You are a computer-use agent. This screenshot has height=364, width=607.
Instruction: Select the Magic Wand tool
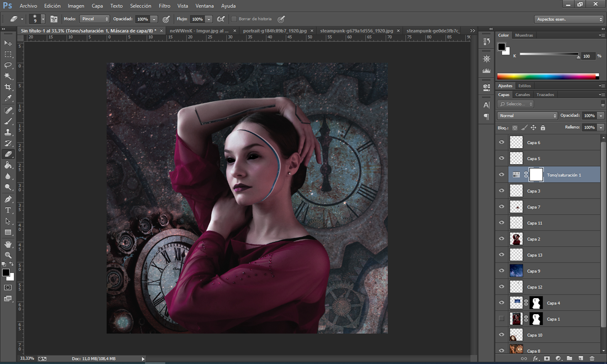(x=8, y=76)
